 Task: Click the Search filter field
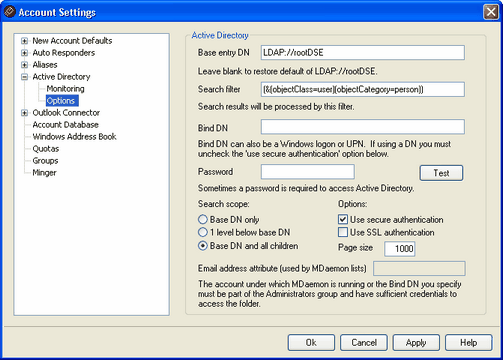pos(363,89)
